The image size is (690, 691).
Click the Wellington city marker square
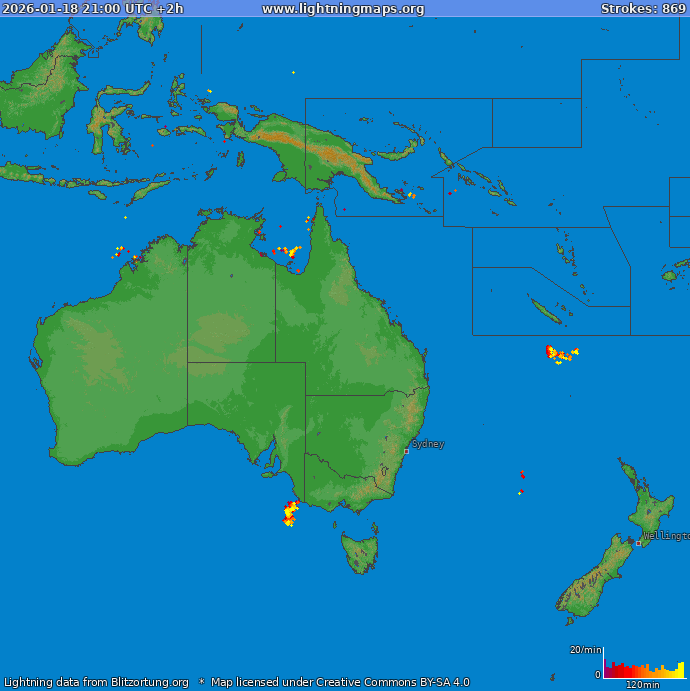click(x=638, y=543)
